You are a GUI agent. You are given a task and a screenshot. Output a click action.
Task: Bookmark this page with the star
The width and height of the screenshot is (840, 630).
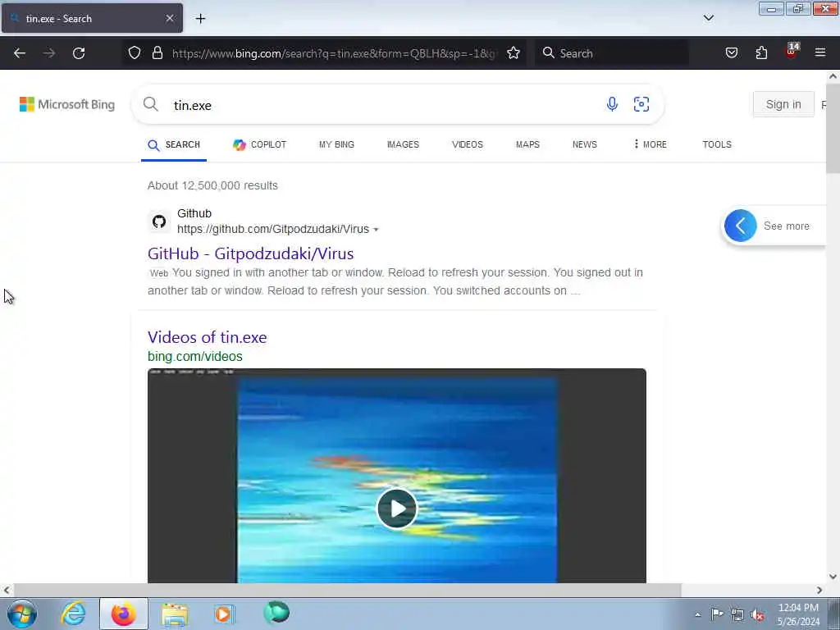514,52
